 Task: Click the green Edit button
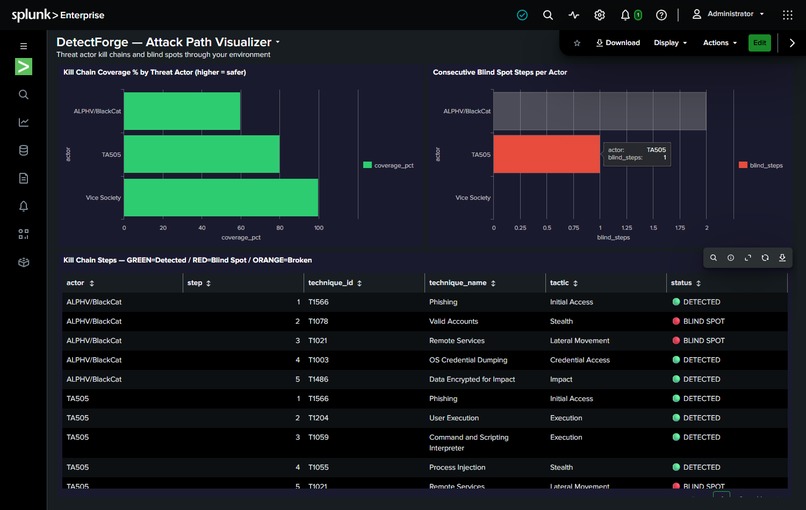[x=759, y=43]
